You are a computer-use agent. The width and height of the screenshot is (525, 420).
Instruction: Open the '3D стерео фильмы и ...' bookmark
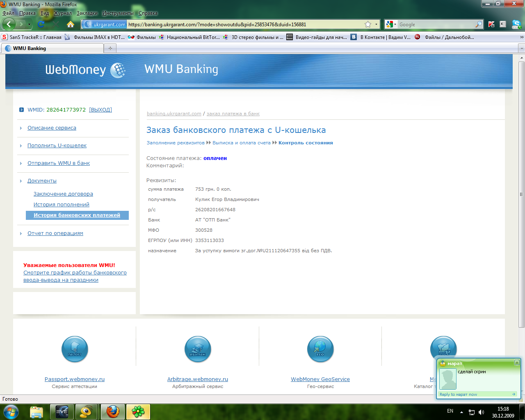[253, 37]
